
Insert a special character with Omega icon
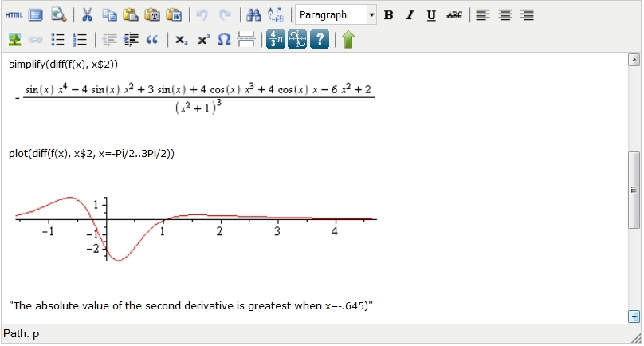tap(225, 39)
